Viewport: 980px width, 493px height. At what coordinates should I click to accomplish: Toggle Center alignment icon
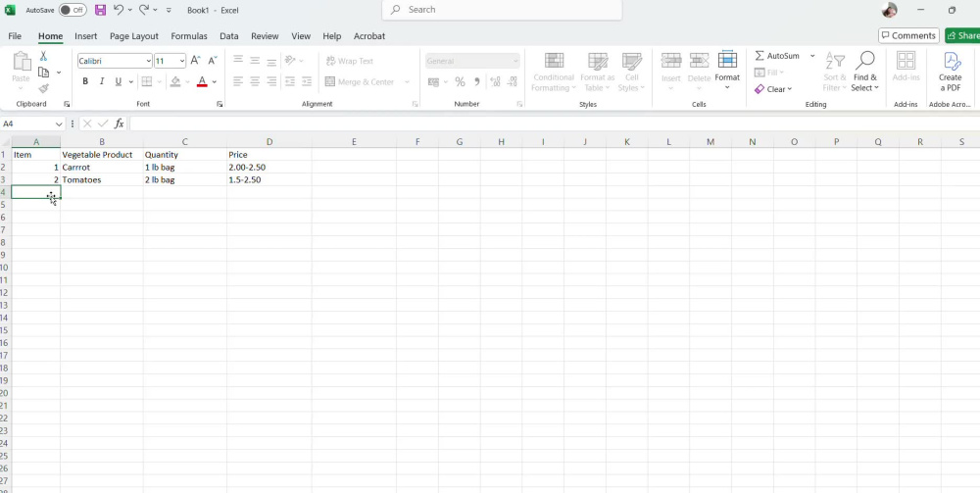click(255, 81)
